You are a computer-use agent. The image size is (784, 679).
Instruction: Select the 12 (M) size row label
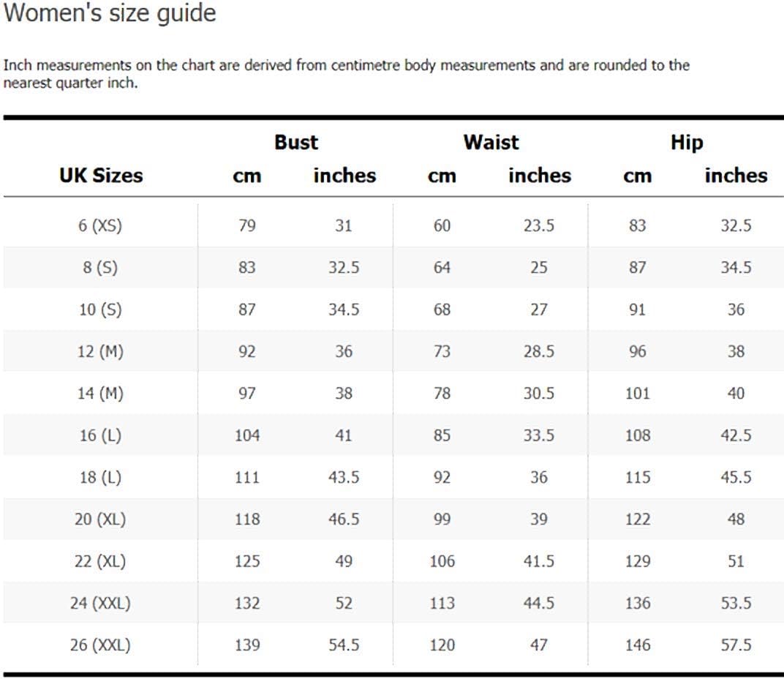100,352
